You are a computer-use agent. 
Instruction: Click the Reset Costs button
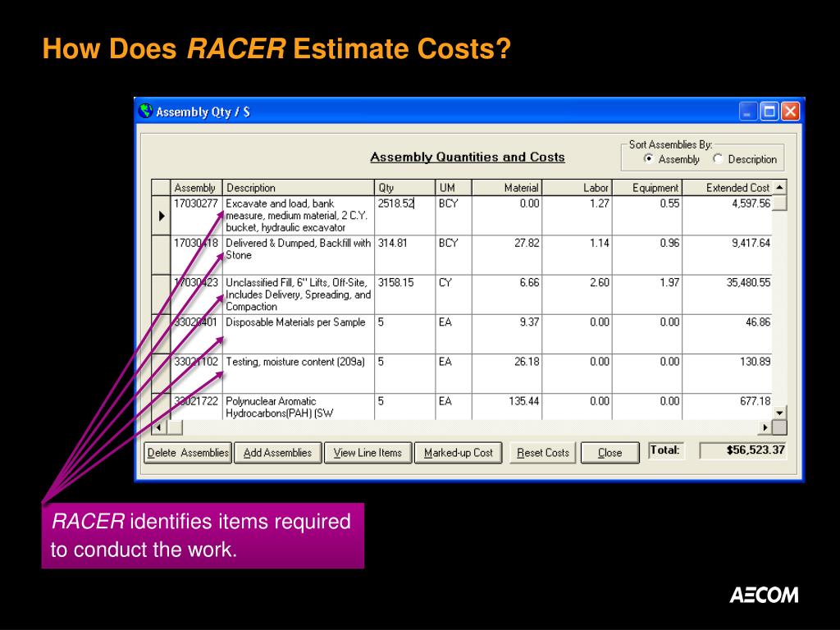543,453
